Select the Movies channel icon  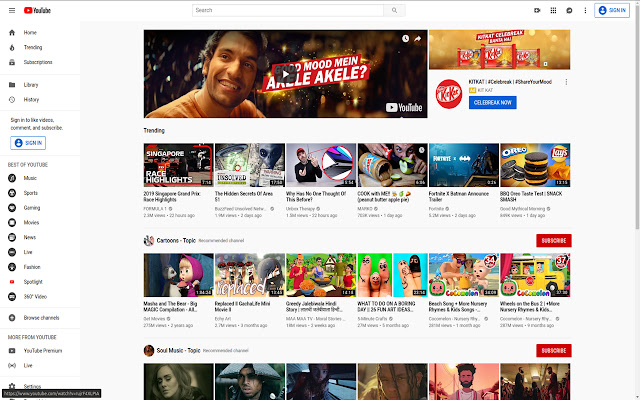[12, 222]
